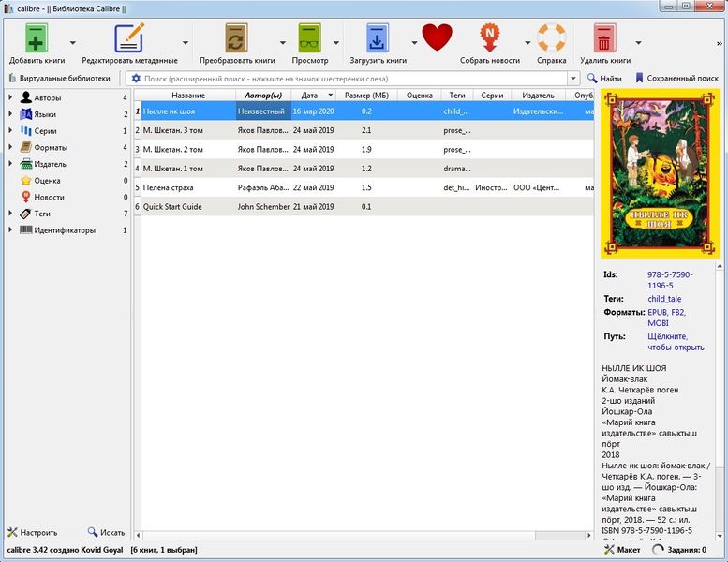Image resolution: width=728 pixels, height=562 pixels.
Task: Open the dropdown arrow next to Загрузить книги
Action: pyautogui.click(x=414, y=43)
